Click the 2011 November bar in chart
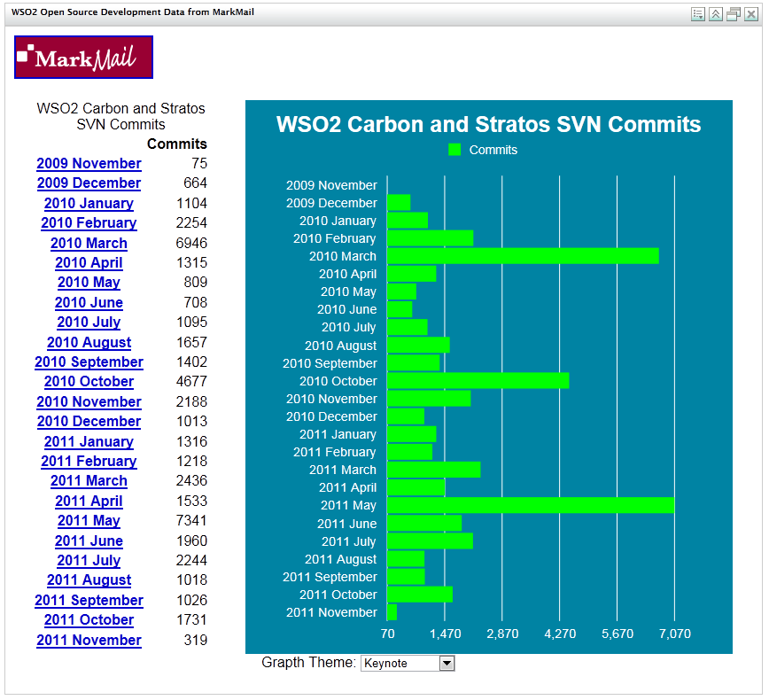769x700 pixels. [x=392, y=612]
